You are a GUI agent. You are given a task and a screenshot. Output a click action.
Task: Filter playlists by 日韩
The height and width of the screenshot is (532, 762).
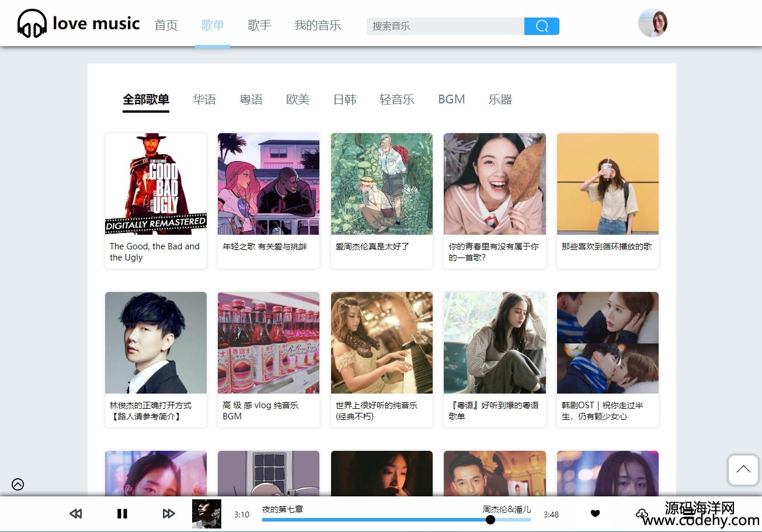pyautogui.click(x=345, y=99)
